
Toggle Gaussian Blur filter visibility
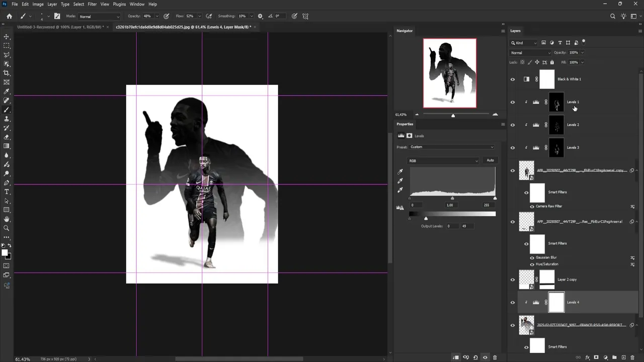pos(532,257)
